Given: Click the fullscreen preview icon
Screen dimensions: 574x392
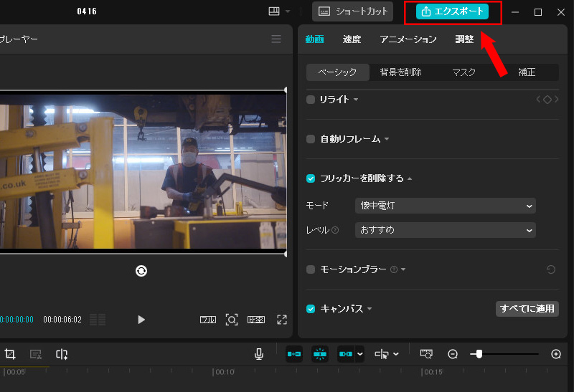Looking at the screenshot, I should coord(282,320).
